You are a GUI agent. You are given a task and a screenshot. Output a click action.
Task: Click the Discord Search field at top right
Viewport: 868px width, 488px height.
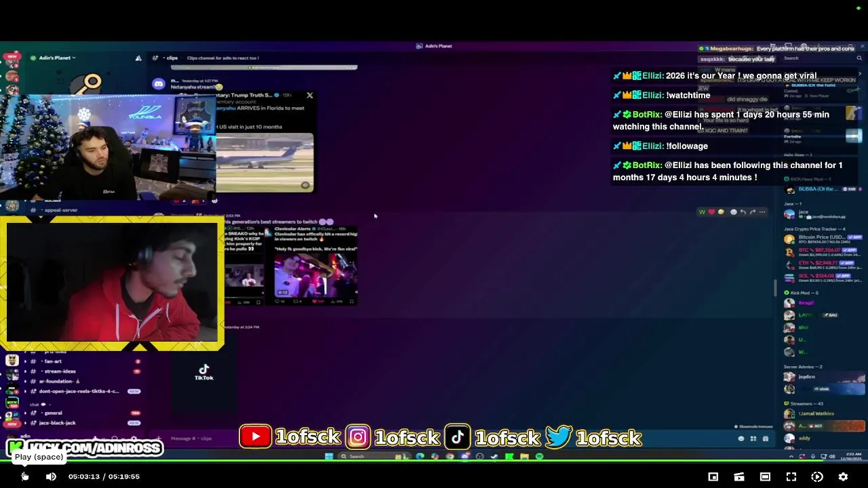(821, 58)
